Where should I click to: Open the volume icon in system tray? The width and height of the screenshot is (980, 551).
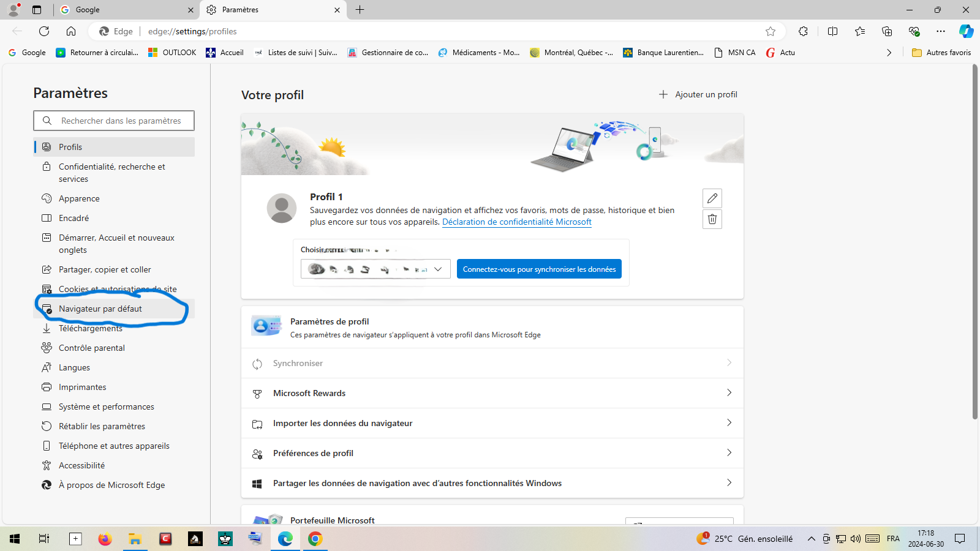856,539
